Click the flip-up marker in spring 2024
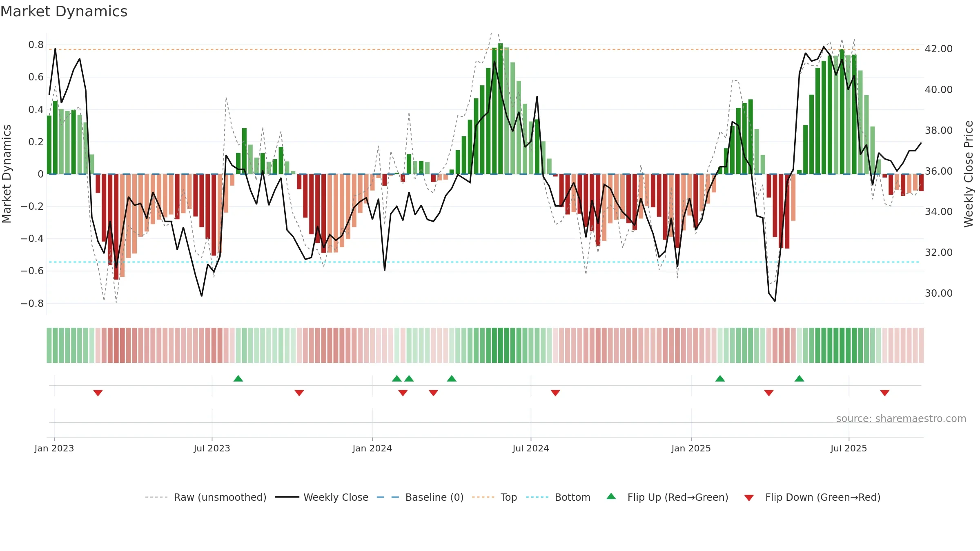Image resolution: width=980 pixels, height=551 pixels. click(452, 378)
